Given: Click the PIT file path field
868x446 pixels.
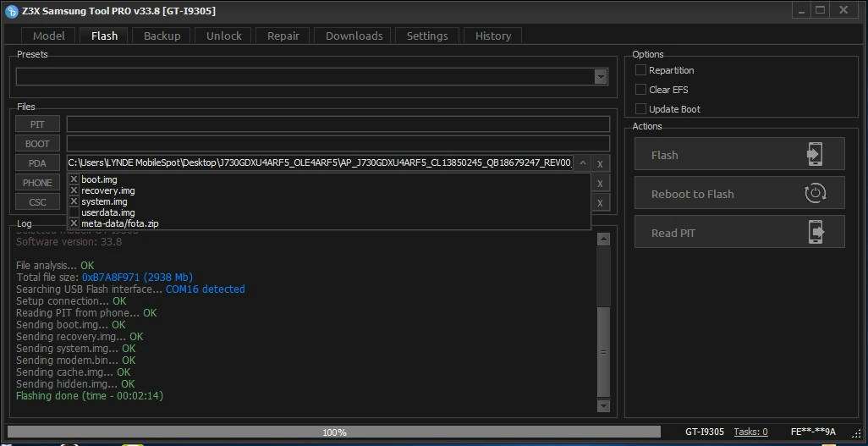Looking at the screenshot, I should click(x=338, y=124).
